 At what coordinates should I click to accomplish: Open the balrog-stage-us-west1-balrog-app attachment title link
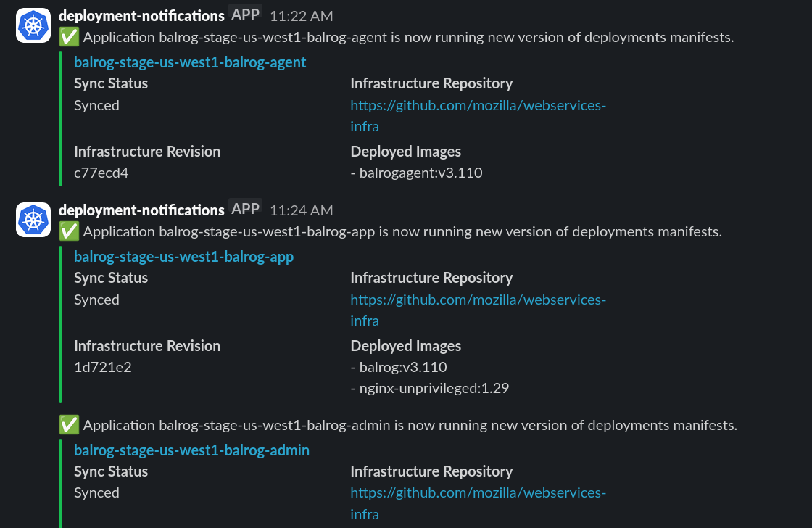[x=184, y=257]
